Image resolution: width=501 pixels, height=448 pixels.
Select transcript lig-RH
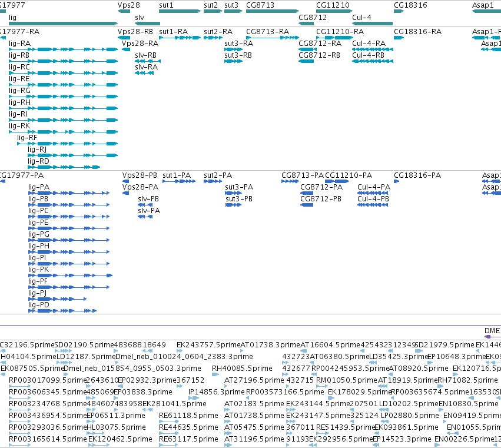pyautogui.click(x=63, y=108)
